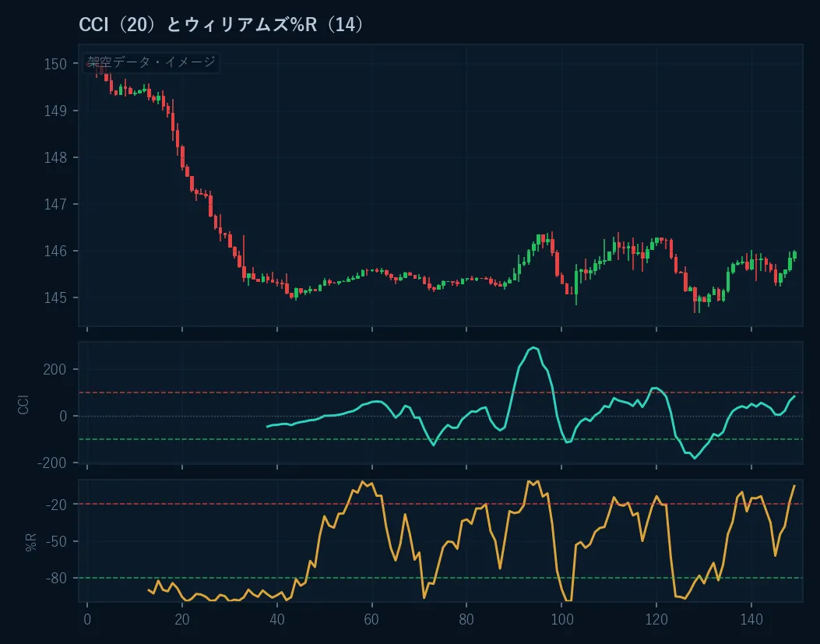Click the red dashed %R -20 line
Viewport: 820px width, 644px height.
pos(441,505)
